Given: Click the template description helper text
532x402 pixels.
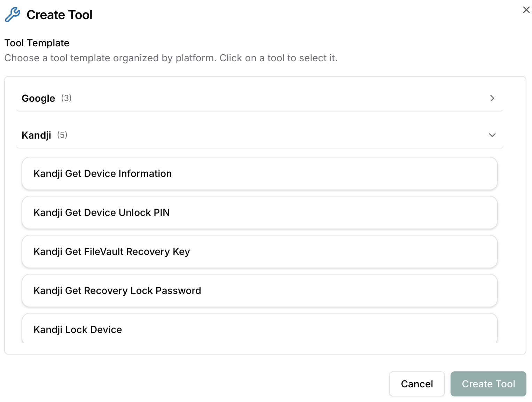Looking at the screenshot, I should click(x=171, y=58).
